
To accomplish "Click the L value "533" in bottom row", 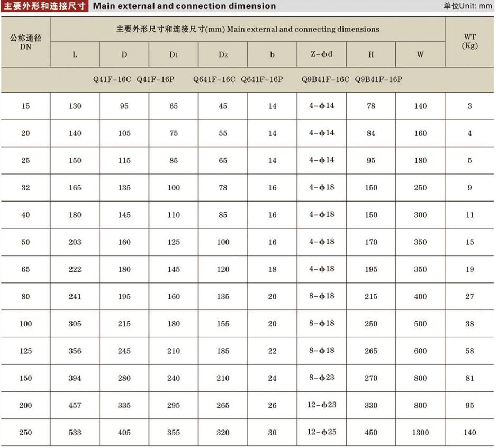I will (x=74, y=432).
